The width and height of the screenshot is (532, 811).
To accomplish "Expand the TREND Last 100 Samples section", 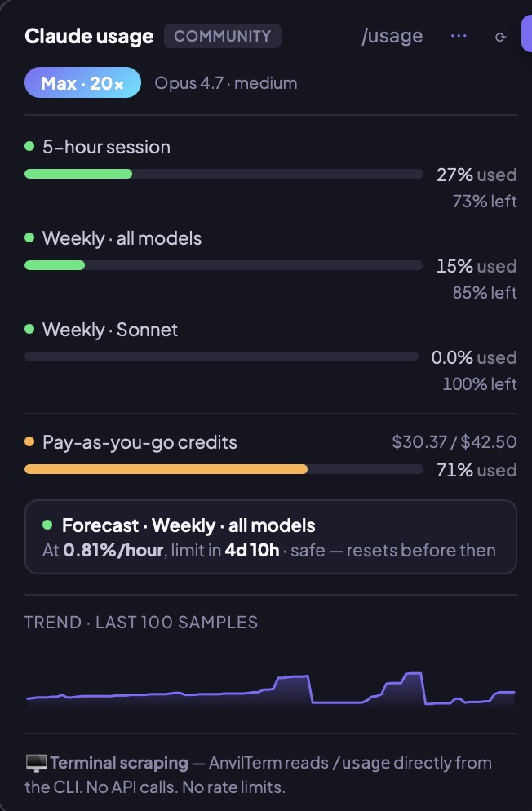I will coord(141,622).
